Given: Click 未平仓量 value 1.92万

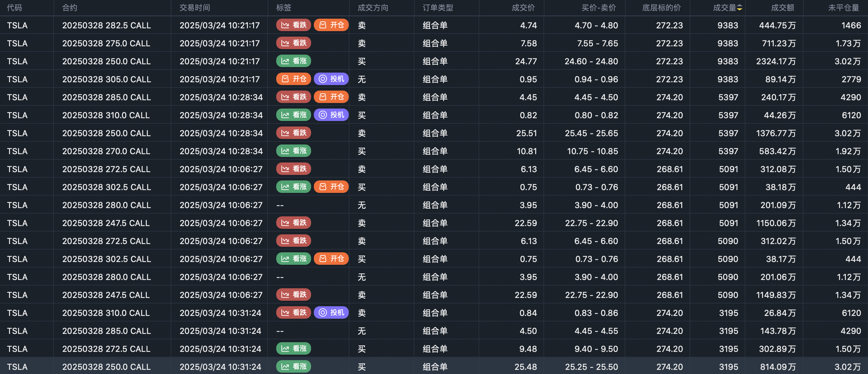Looking at the screenshot, I should (x=848, y=151).
